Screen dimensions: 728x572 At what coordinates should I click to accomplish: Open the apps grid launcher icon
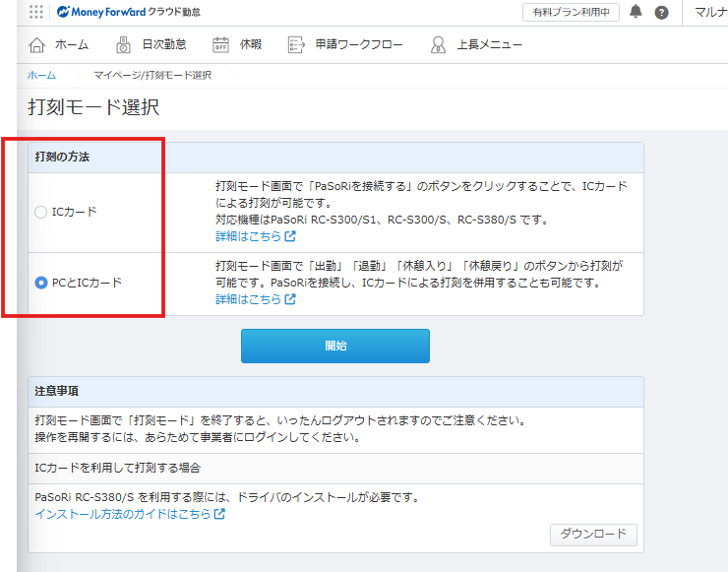36,12
